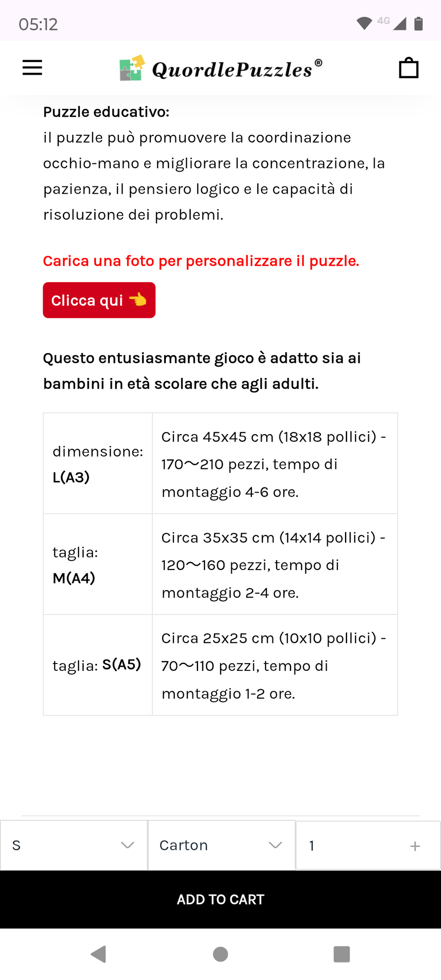
Task: Increase quantity with the plus button
Action: (415, 846)
